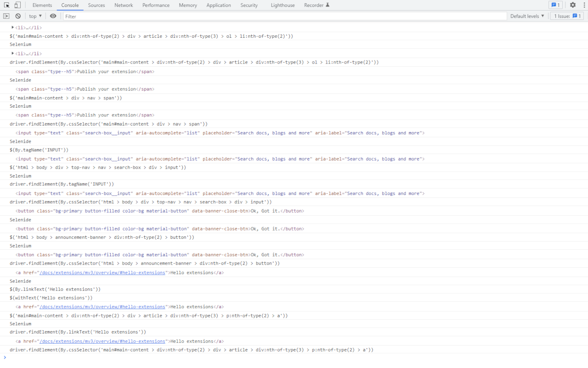Toggle the device toolbar icon
The height and width of the screenshot is (368, 588).
[17, 5]
